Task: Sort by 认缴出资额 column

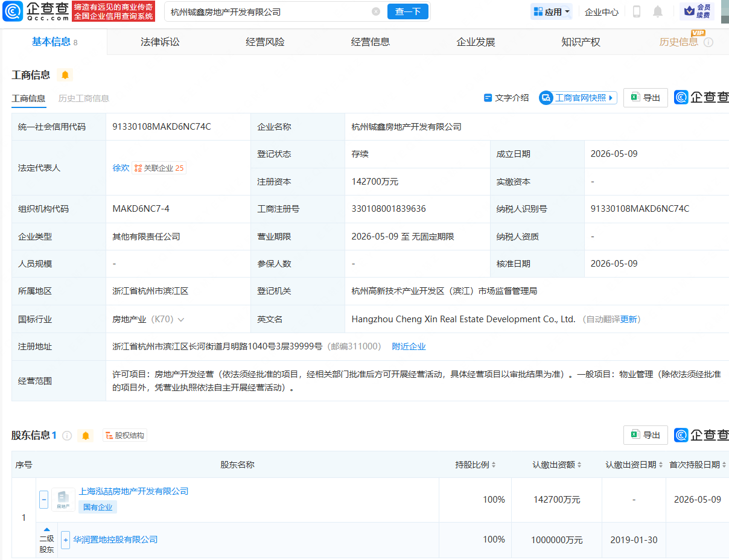Action: tap(580, 465)
